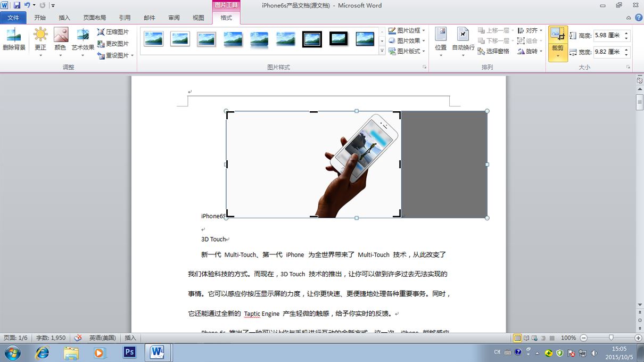Expand the Bring Forward (上移一层) dropdown
Image resolution: width=644 pixels, height=362 pixels.
(513, 31)
